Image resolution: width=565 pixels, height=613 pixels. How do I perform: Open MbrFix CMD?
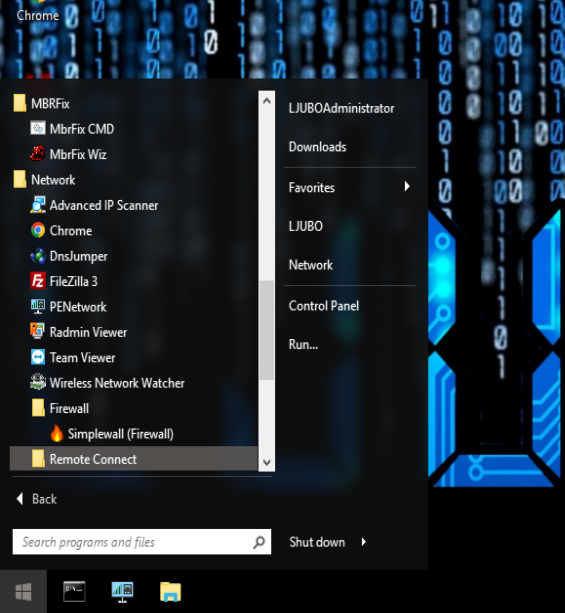click(x=133, y=129)
